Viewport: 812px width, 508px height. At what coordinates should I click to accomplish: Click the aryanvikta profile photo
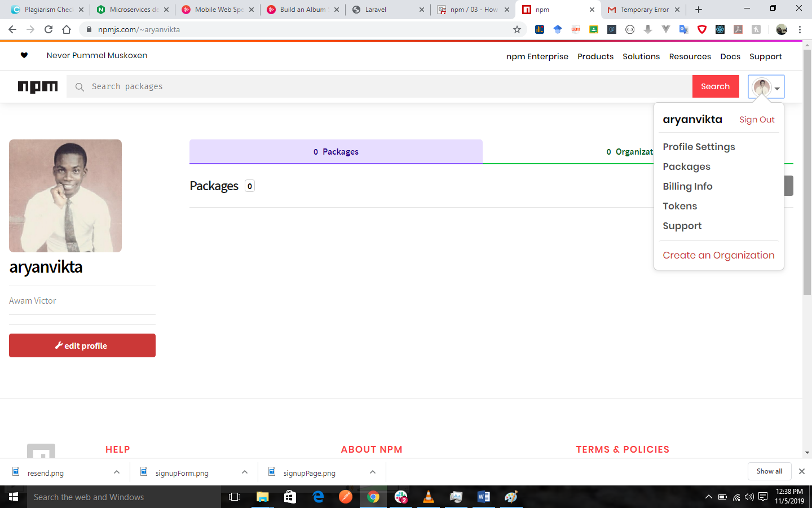click(65, 196)
